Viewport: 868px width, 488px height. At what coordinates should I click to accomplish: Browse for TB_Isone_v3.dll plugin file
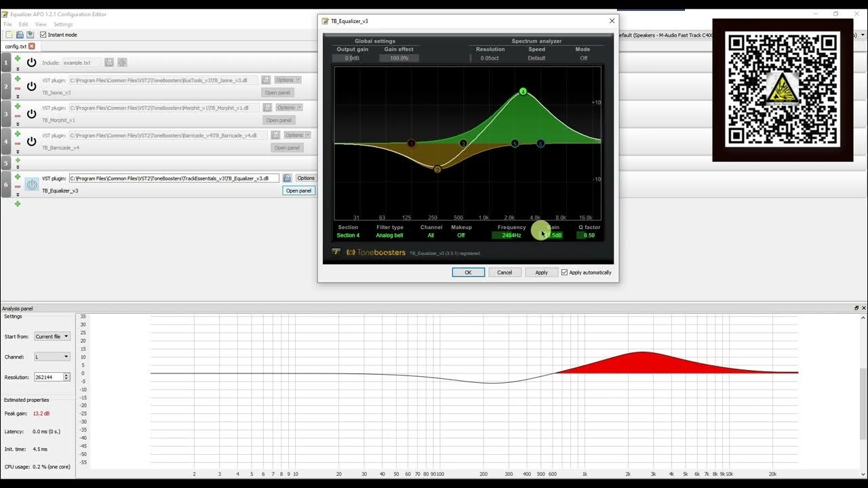pyautogui.click(x=266, y=80)
